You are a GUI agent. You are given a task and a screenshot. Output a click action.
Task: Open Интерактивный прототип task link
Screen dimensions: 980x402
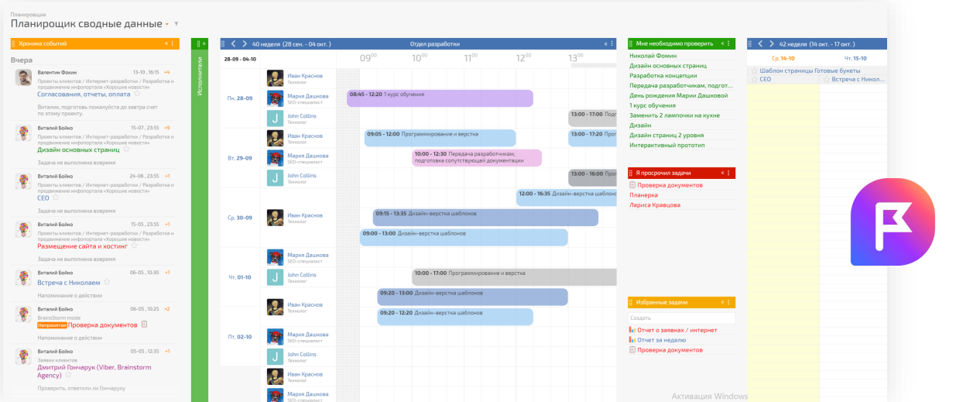[666, 145]
